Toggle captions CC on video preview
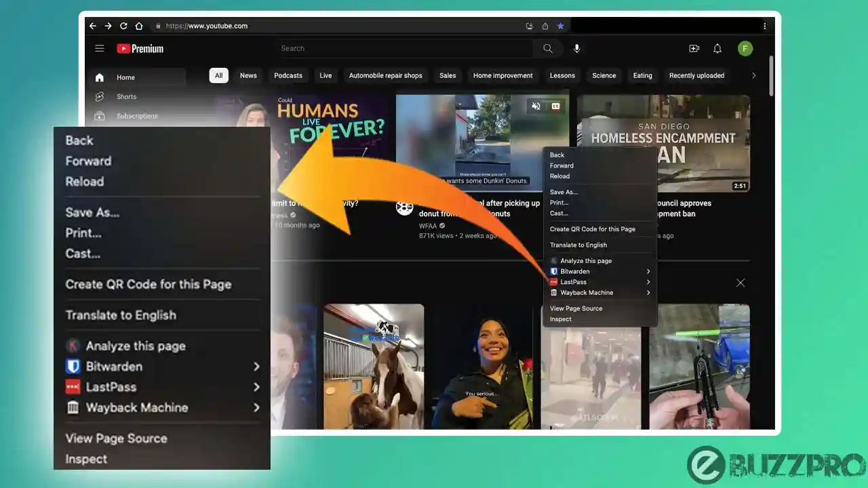868x488 pixels. tap(555, 106)
